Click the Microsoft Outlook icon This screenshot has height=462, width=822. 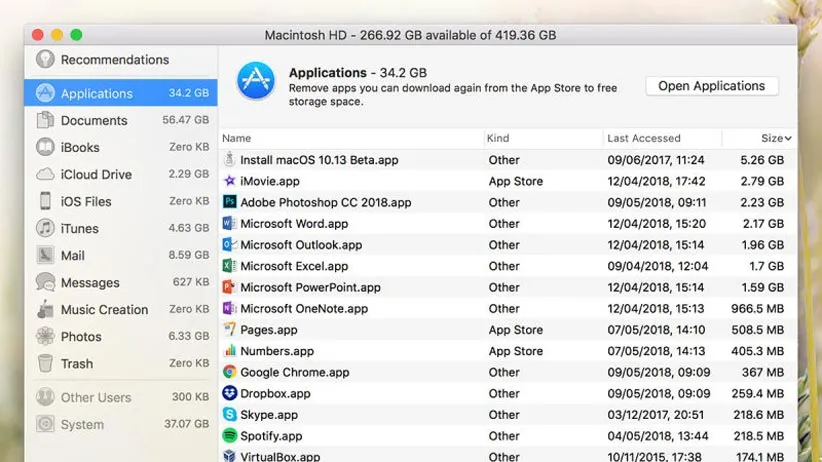pos(229,244)
